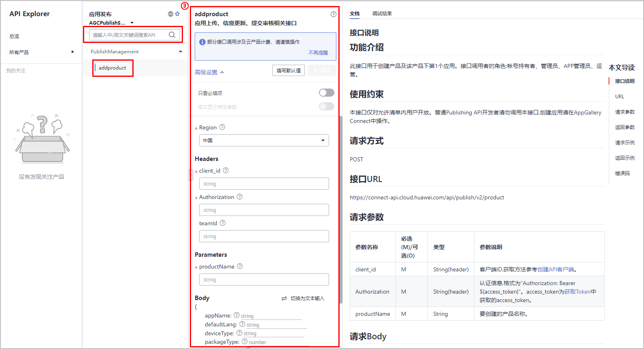Click the info icon in notice banner
This screenshot has width=644, height=349.
tap(202, 42)
